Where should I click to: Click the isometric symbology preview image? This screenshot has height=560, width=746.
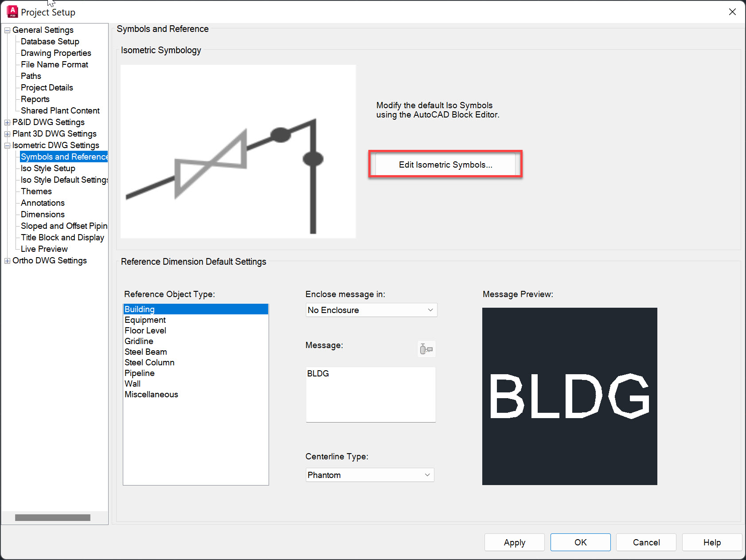[238, 151]
